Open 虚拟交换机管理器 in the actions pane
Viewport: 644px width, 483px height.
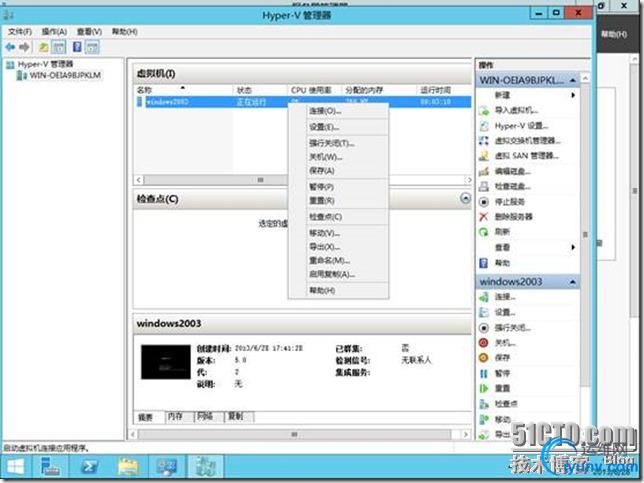(x=527, y=140)
